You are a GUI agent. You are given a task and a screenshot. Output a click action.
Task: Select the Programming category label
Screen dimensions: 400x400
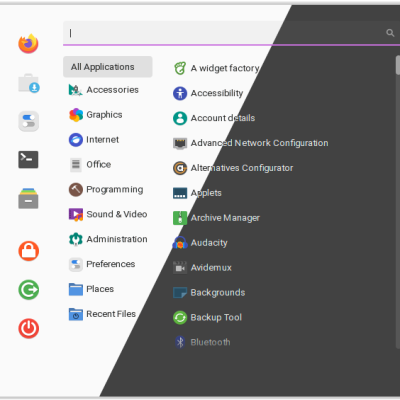coord(115,189)
